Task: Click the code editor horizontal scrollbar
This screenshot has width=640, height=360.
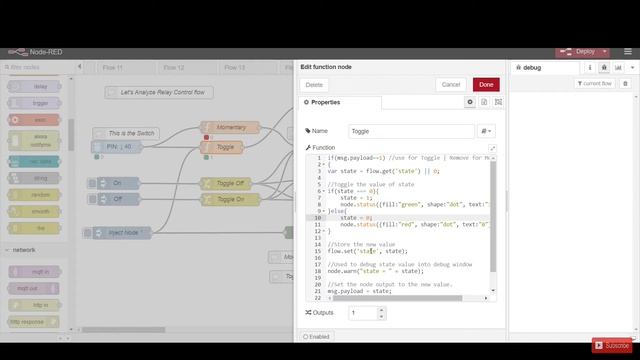Action: point(397,298)
